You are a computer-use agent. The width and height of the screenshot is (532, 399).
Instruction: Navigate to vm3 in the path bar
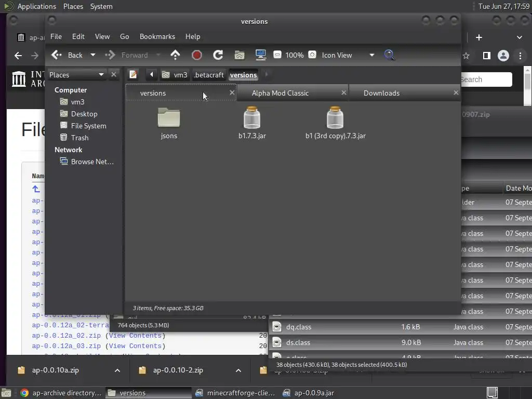pyautogui.click(x=175, y=75)
